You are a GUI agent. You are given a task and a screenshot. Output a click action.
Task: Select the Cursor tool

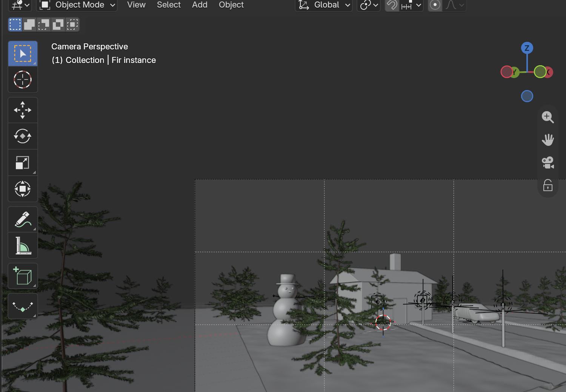23,80
